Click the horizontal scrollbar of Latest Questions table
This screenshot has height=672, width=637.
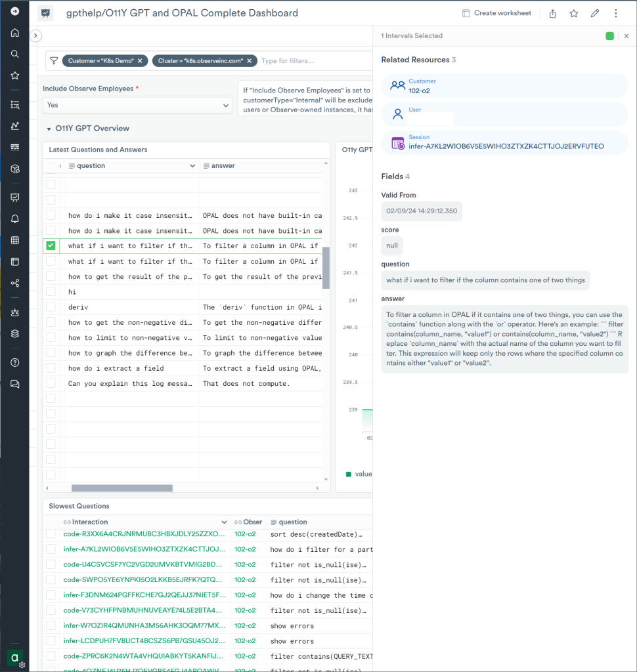tap(122, 488)
